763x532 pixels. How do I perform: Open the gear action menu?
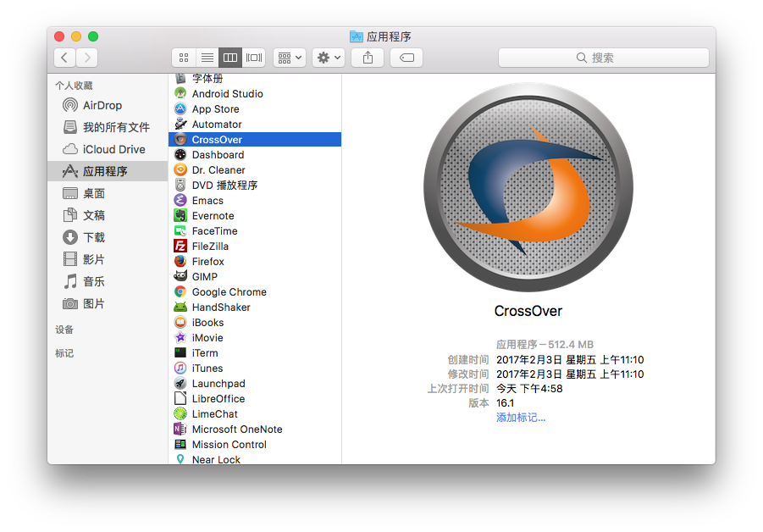pos(328,58)
